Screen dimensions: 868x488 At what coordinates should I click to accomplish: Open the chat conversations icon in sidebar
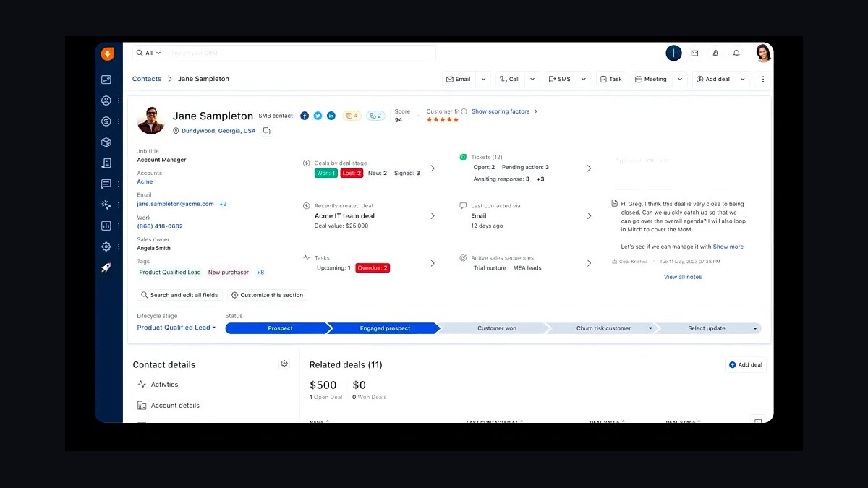click(x=106, y=184)
